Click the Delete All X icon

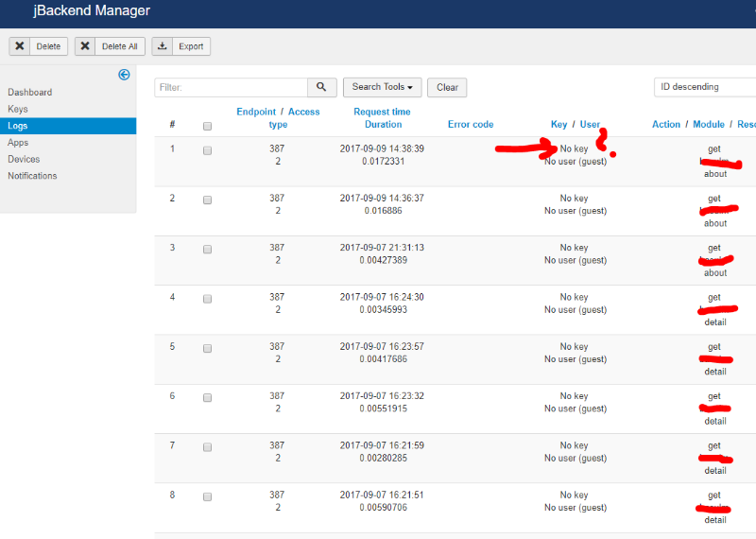coord(85,46)
